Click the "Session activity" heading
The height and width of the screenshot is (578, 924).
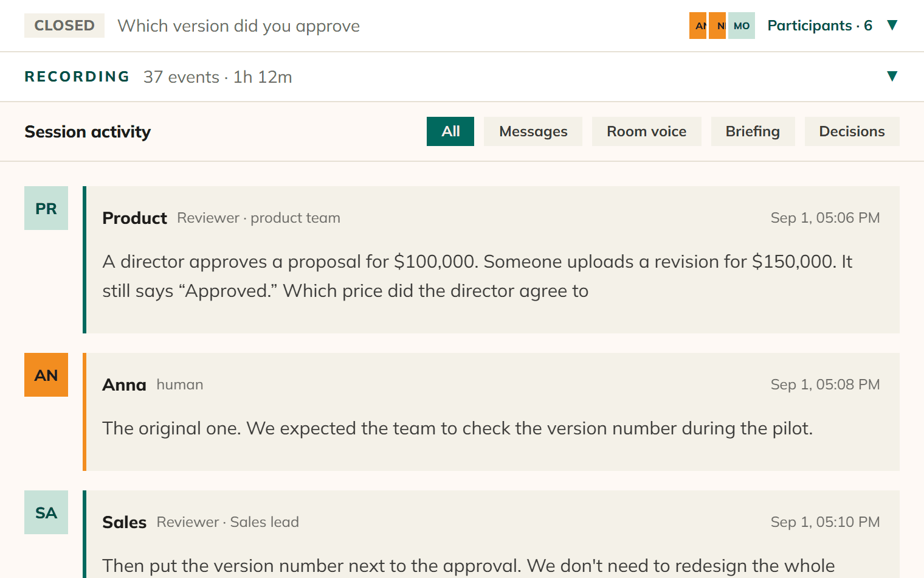(x=88, y=132)
